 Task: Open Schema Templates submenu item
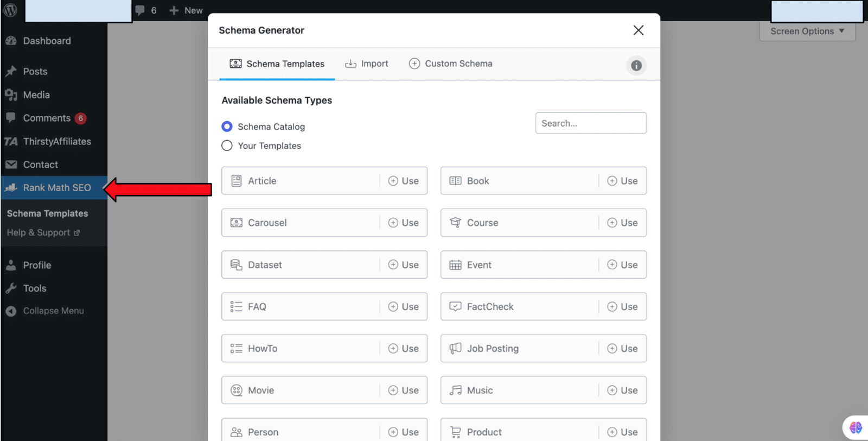point(47,213)
